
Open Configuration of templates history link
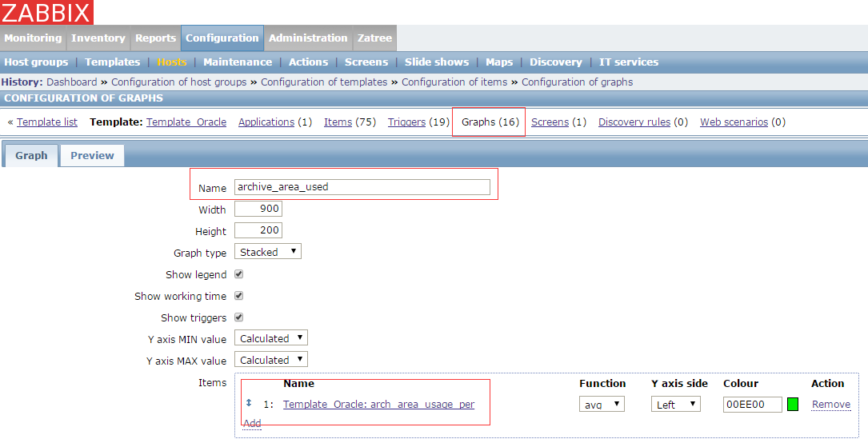[x=324, y=82]
